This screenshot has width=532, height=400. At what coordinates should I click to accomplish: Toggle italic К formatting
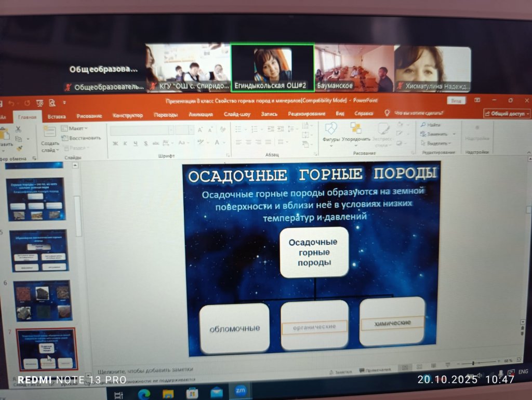coord(125,143)
